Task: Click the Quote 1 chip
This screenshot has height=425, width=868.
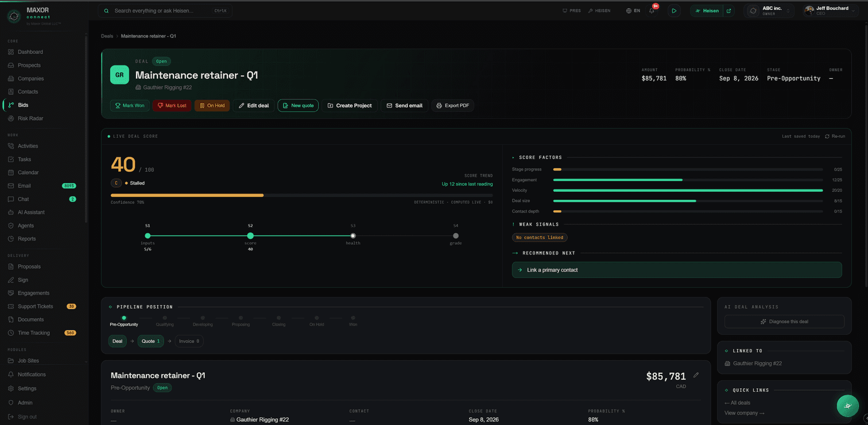Action: point(151,341)
